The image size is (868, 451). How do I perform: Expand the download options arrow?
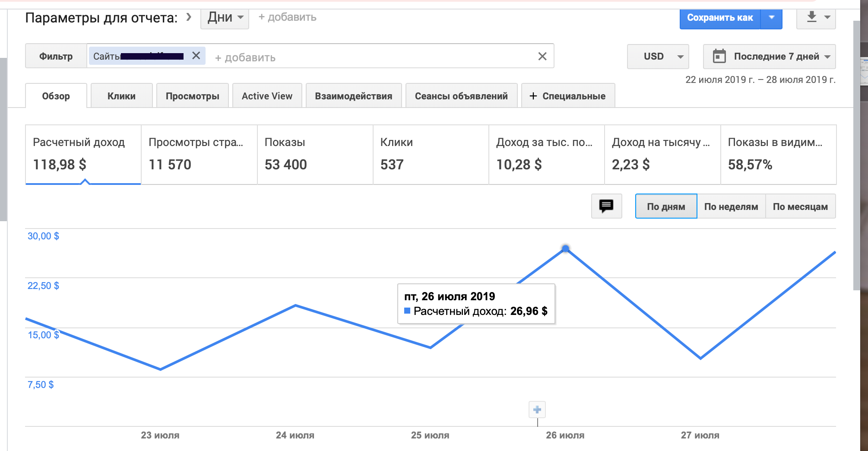coord(827,17)
